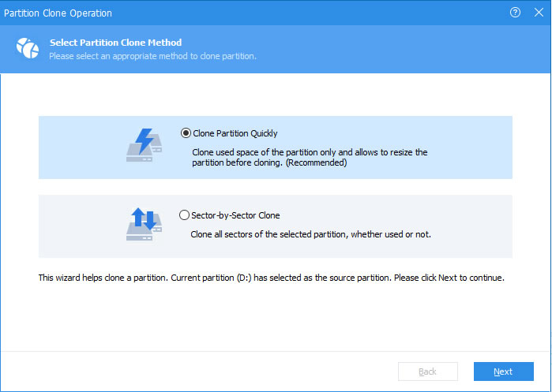Select the Sector-by-Sector Clone radio button
Image resolution: width=552 pixels, height=392 pixels.
point(184,215)
